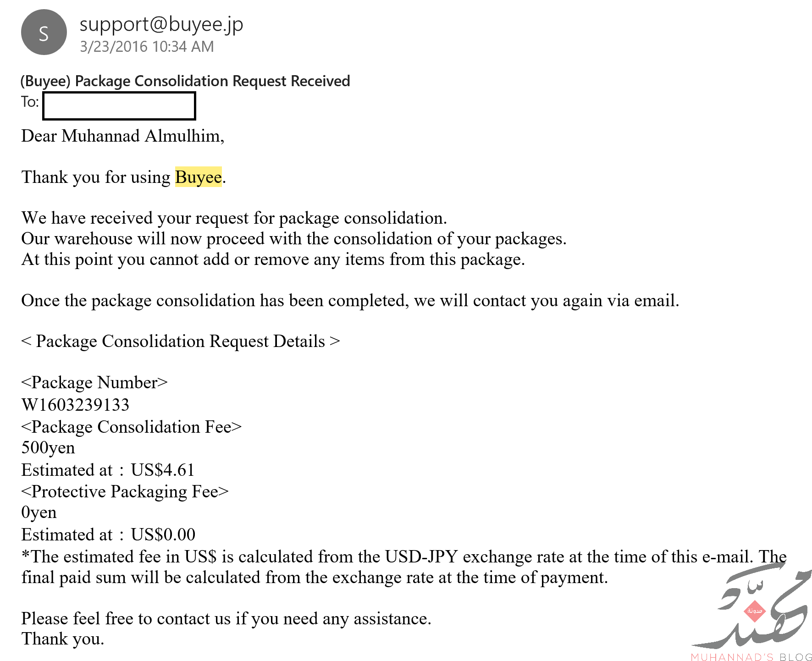This screenshot has width=812, height=661.
Task: Click the US$0.00 estimated amount
Action: (163, 534)
